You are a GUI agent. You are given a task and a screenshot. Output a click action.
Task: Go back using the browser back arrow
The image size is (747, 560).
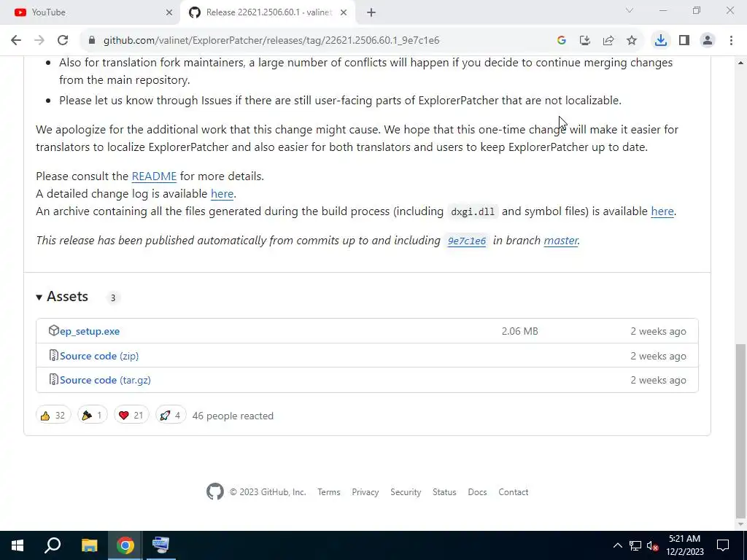(x=16, y=41)
